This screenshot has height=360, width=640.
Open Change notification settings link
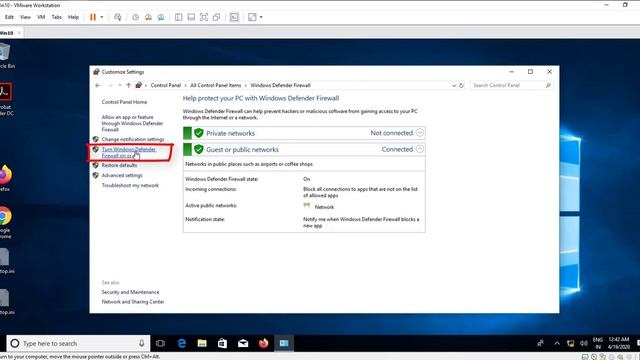click(x=133, y=139)
